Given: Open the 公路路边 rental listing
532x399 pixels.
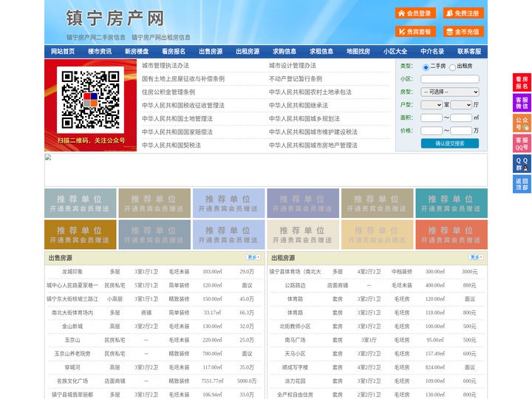Looking at the screenshot, I should point(295,285).
